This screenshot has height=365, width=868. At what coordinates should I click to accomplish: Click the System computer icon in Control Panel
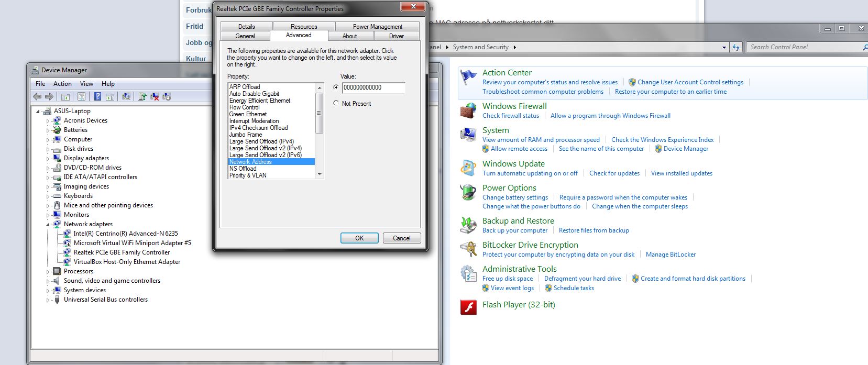click(x=468, y=135)
